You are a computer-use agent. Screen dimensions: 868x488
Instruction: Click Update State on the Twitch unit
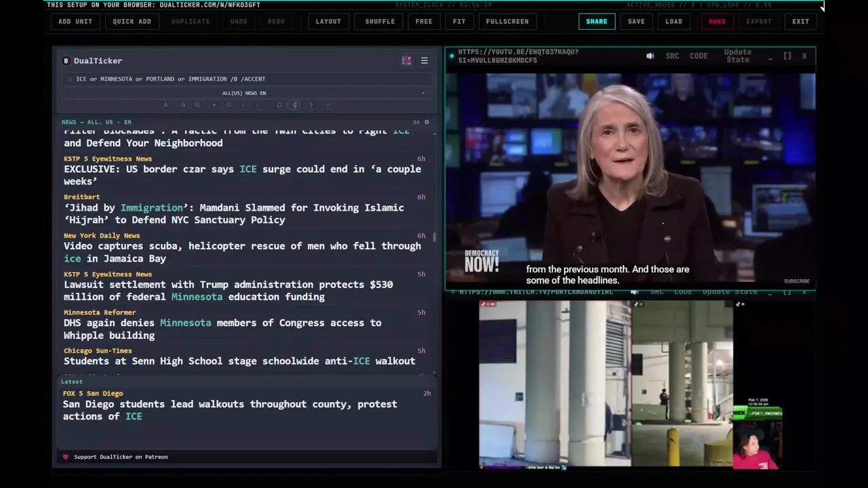click(x=730, y=292)
